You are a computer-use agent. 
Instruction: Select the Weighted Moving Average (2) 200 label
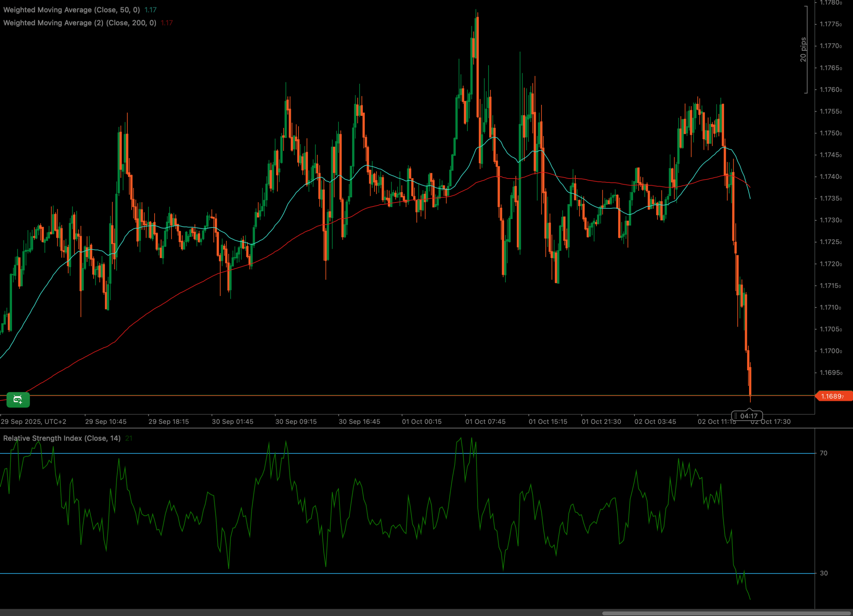pos(80,23)
